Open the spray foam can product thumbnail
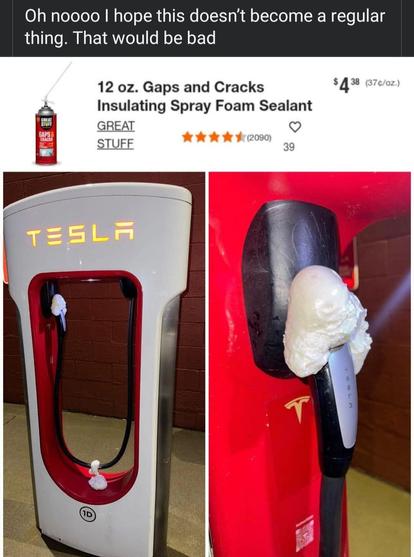The width and height of the screenshot is (414, 557). click(50, 114)
